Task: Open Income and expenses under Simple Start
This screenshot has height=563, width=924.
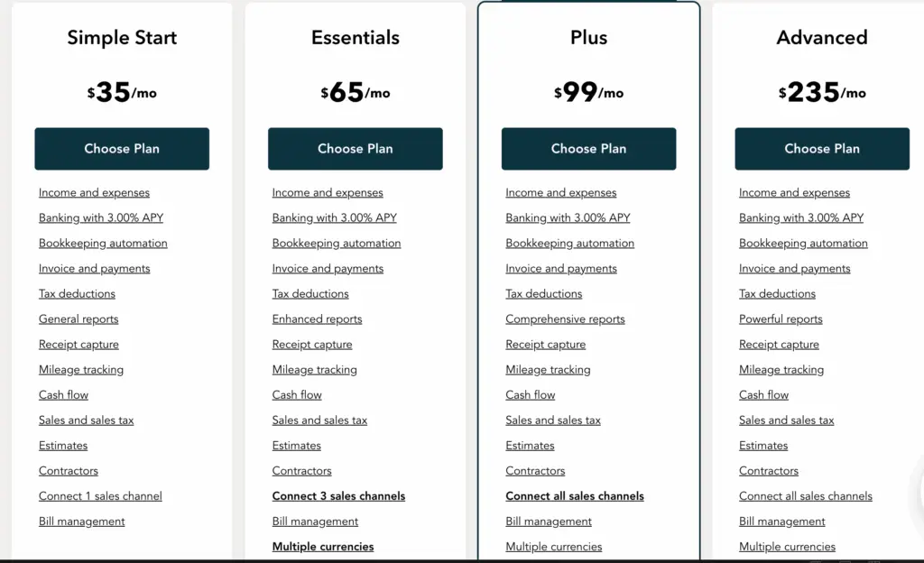Action: pyautogui.click(x=94, y=192)
